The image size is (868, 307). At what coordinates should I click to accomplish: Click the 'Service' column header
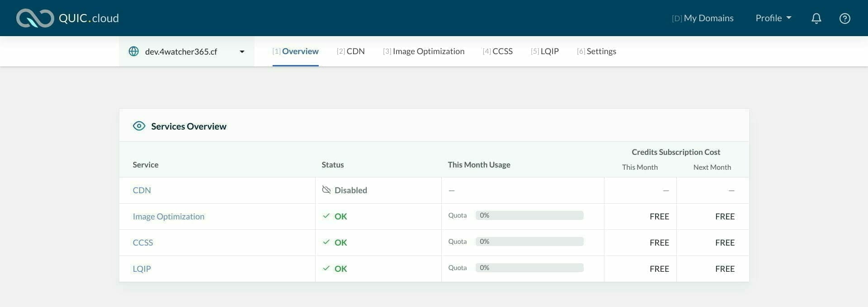146,165
